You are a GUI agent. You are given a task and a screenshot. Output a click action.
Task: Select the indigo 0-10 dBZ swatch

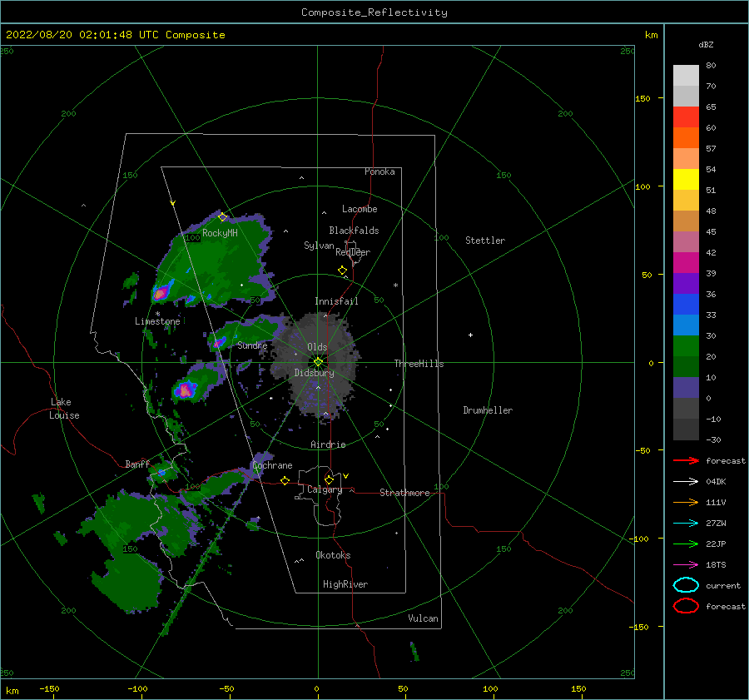pyautogui.click(x=686, y=388)
